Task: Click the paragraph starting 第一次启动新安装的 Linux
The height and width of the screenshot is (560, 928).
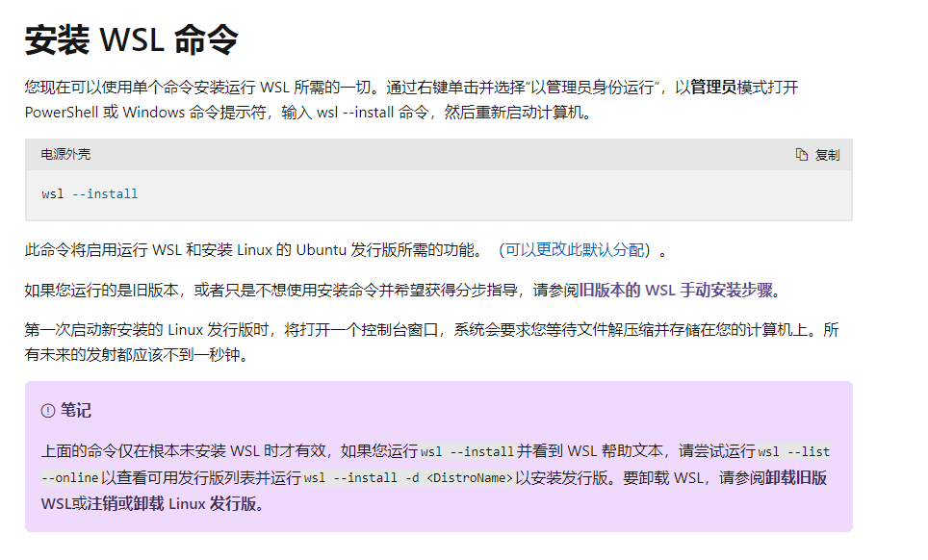Action: click(x=431, y=343)
